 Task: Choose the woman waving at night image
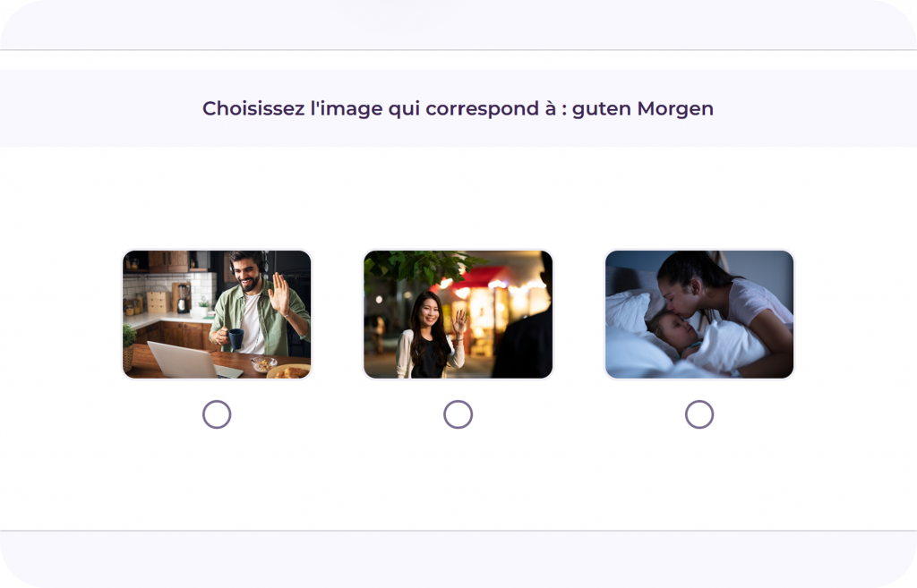458,314
